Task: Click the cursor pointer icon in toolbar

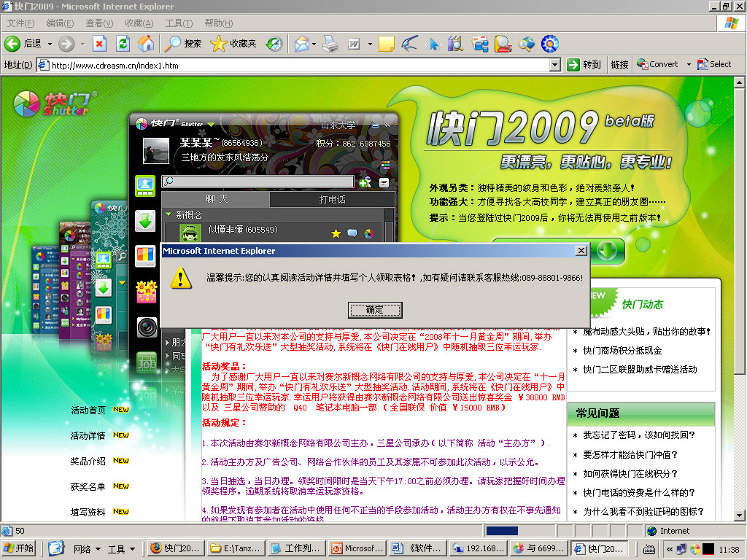Action: tap(433, 44)
